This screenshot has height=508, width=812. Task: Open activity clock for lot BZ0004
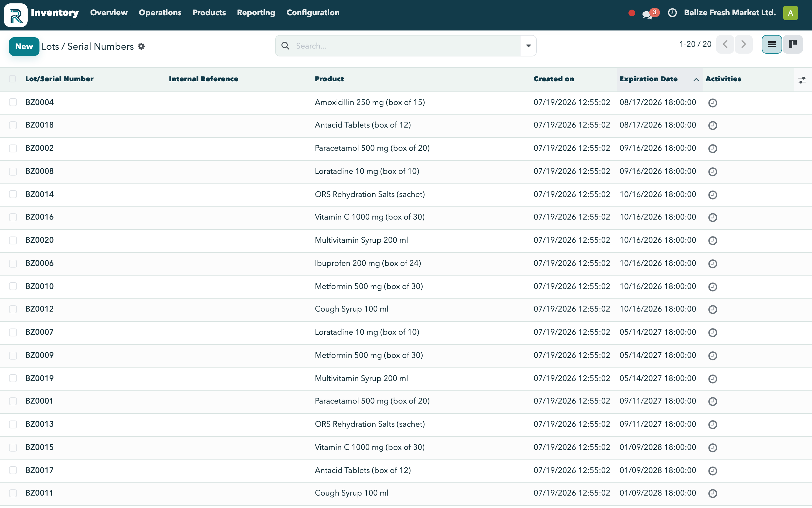pyautogui.click(x=713, y=103)
